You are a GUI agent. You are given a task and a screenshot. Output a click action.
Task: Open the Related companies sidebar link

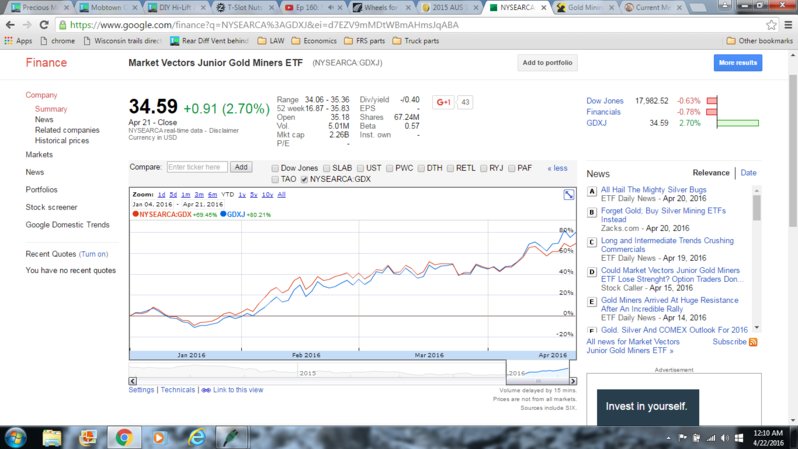point(67,130)
